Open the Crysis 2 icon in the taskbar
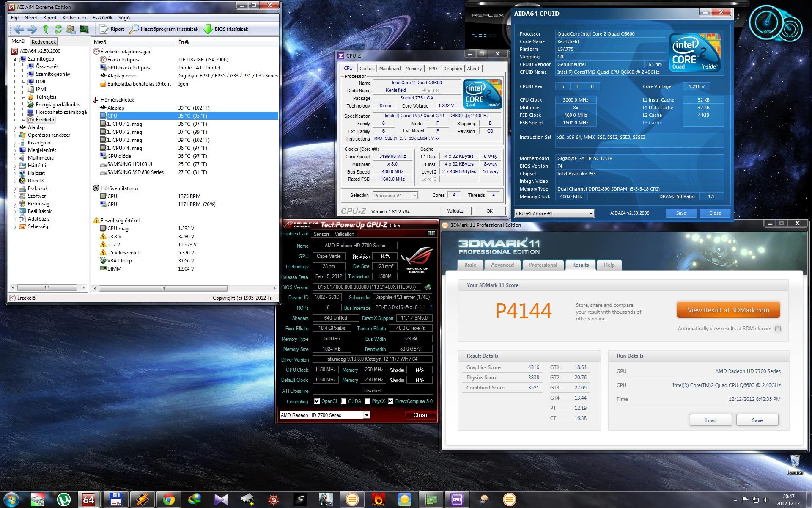This screenshot has width=812, height=508. pyautogui.click(x=326, y=500)
